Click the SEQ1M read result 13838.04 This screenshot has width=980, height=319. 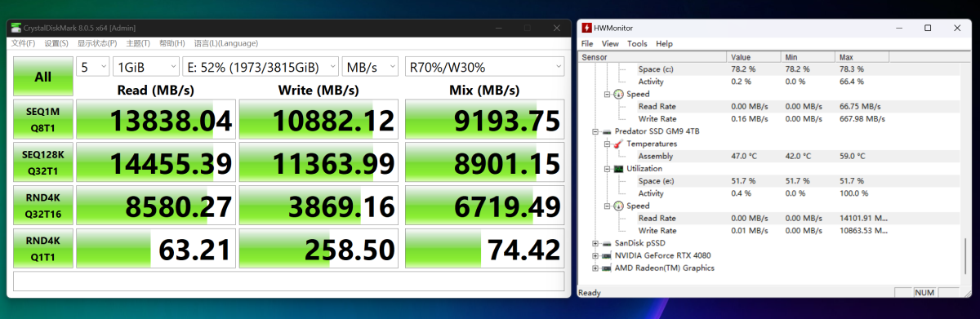(156, 120)
